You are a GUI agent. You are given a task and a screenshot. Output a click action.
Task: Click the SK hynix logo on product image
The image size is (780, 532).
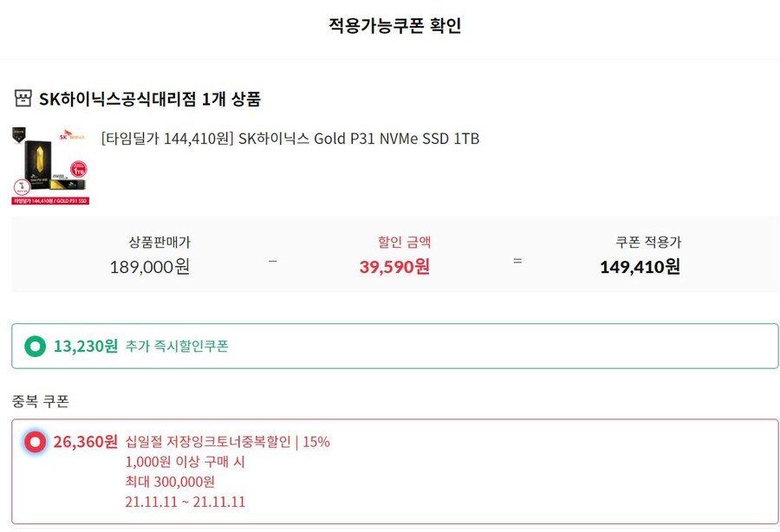[72, 135]
